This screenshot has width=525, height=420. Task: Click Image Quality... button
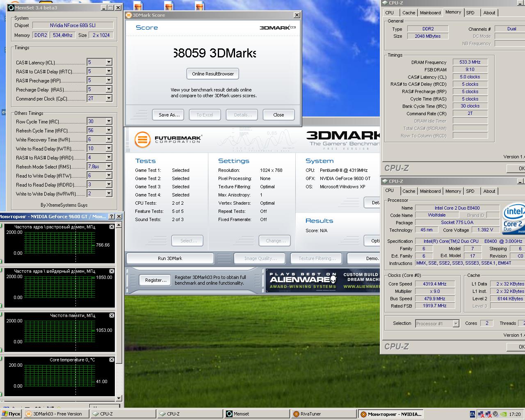tap(260, 258)
